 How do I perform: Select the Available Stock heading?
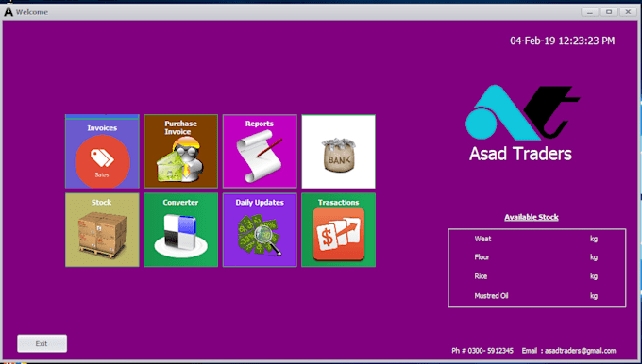click(532, 217)
